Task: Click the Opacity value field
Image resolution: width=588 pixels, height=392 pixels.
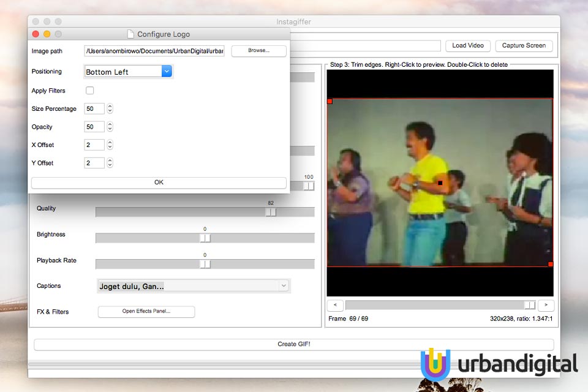Action: point(94,127)
